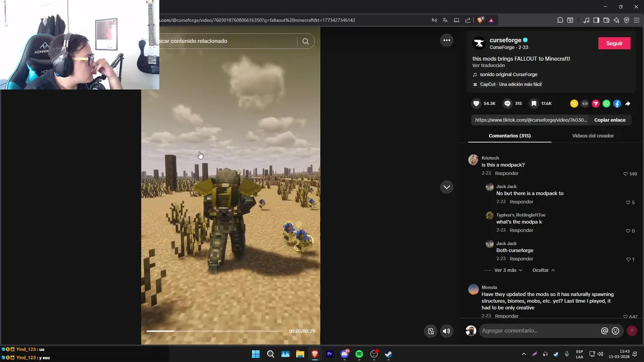The height and width of the screenshot is (362, 644).
Task: Open Discord from taskbar
Action: coord(345,354)
